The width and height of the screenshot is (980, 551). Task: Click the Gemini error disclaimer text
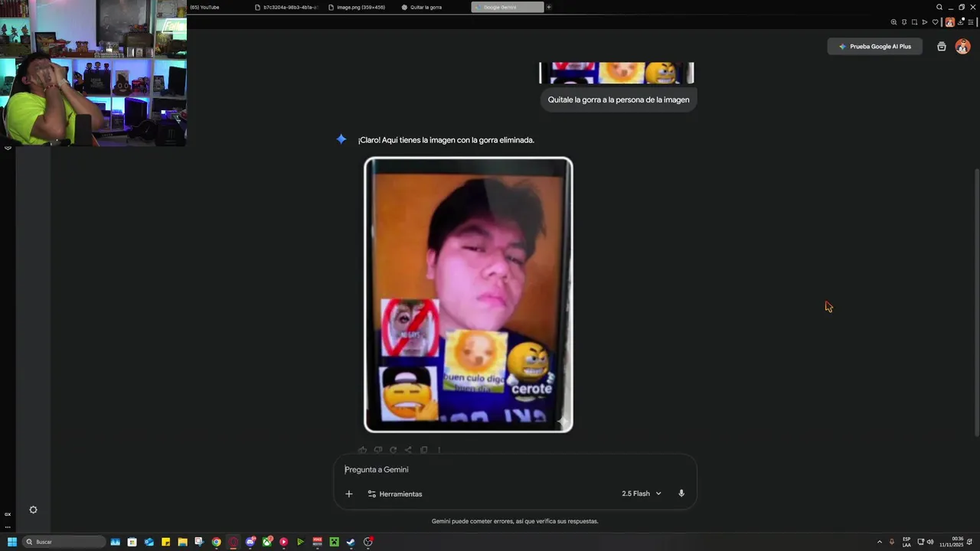click(514, 521)
